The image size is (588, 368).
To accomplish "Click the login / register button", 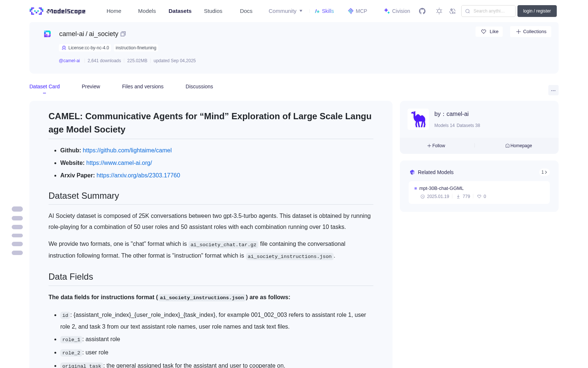I will 537,11.
